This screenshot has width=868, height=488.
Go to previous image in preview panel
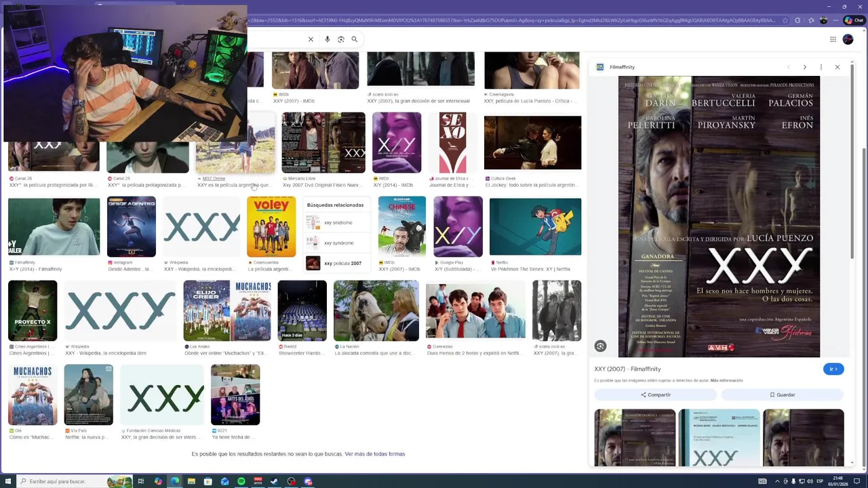point(788,67)
